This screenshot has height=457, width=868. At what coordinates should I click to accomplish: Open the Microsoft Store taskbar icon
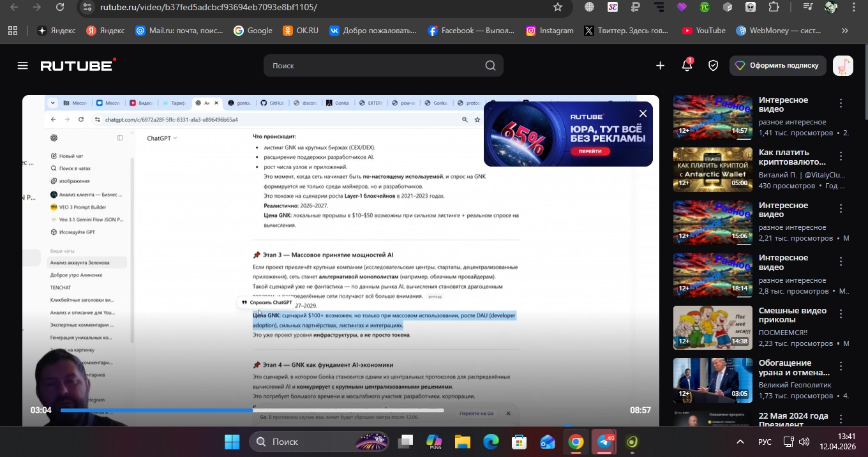point(519,442)
